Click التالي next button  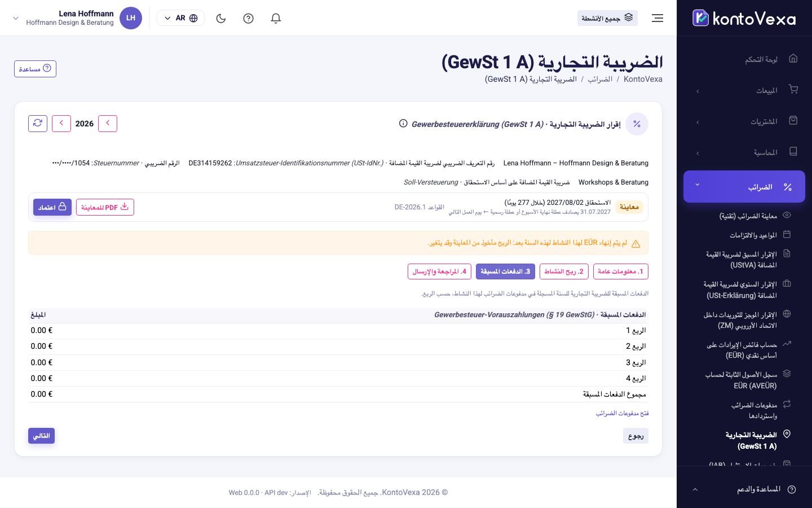click(x=41, y=436)
